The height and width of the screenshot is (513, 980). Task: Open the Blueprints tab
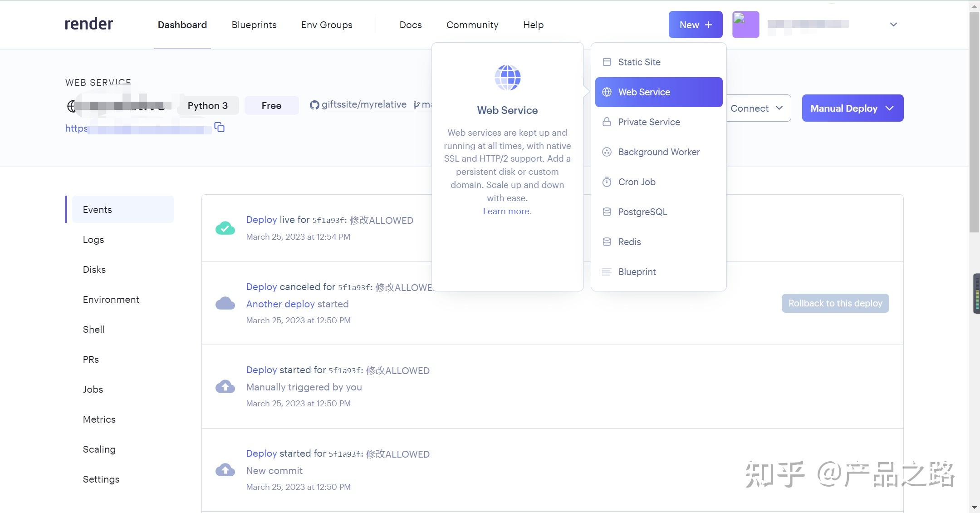pyautogui.click(x=254, y=25)
